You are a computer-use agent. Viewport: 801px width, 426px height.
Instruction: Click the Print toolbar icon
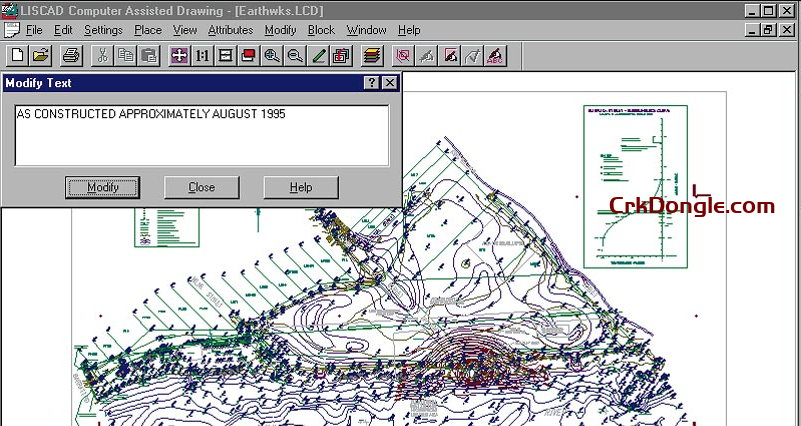coord(71,54)
